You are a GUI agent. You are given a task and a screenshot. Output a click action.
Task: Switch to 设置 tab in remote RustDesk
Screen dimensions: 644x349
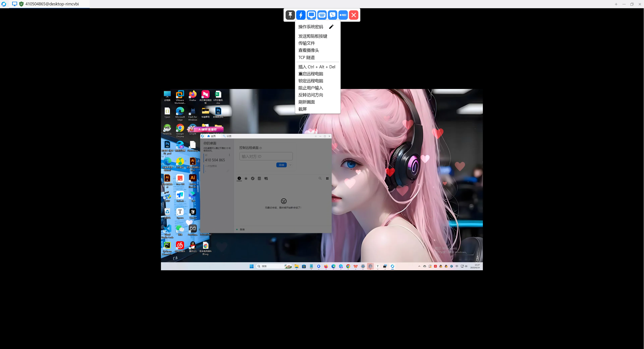227,136
